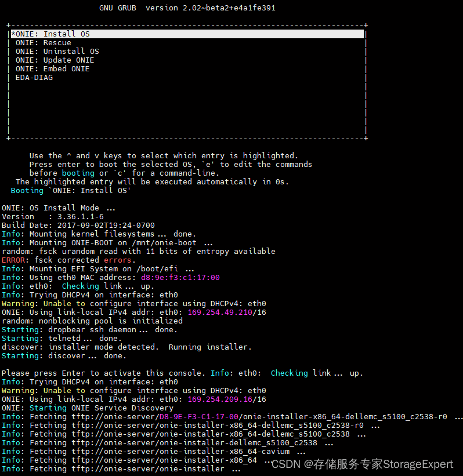The image size is (463, 476).
Task: Select the 'ONIE: Update ONIE' entry
Action: (x=55, y=60)
